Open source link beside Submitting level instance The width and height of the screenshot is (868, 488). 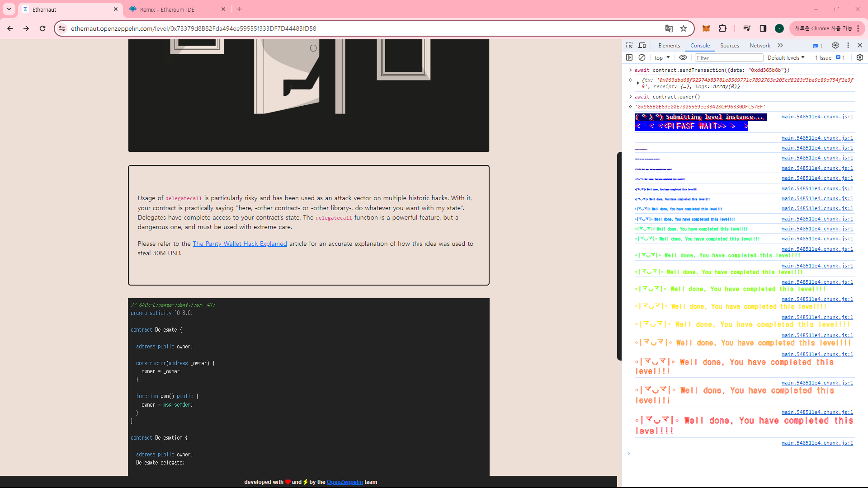click(x=817, y=117)
